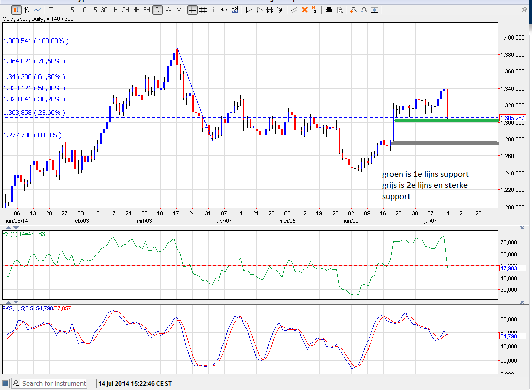Select the 30-minute timeframe
Viewport: 532px width, 392px height.
point(104,10)
